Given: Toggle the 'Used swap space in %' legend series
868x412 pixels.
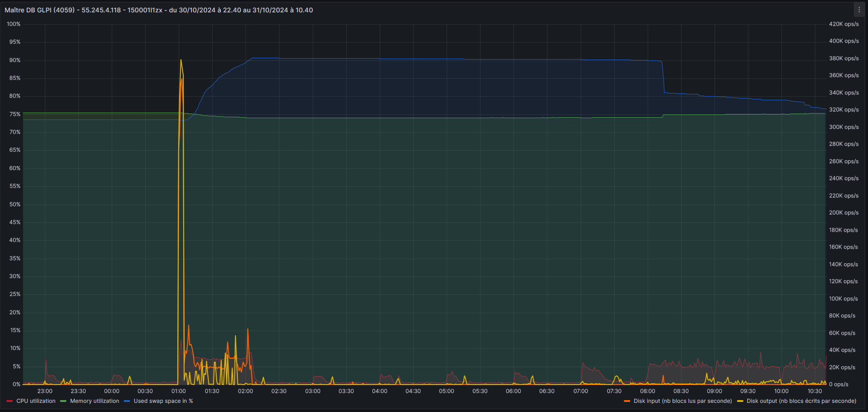Looking at the screenshot, I should tap(163, 401).
